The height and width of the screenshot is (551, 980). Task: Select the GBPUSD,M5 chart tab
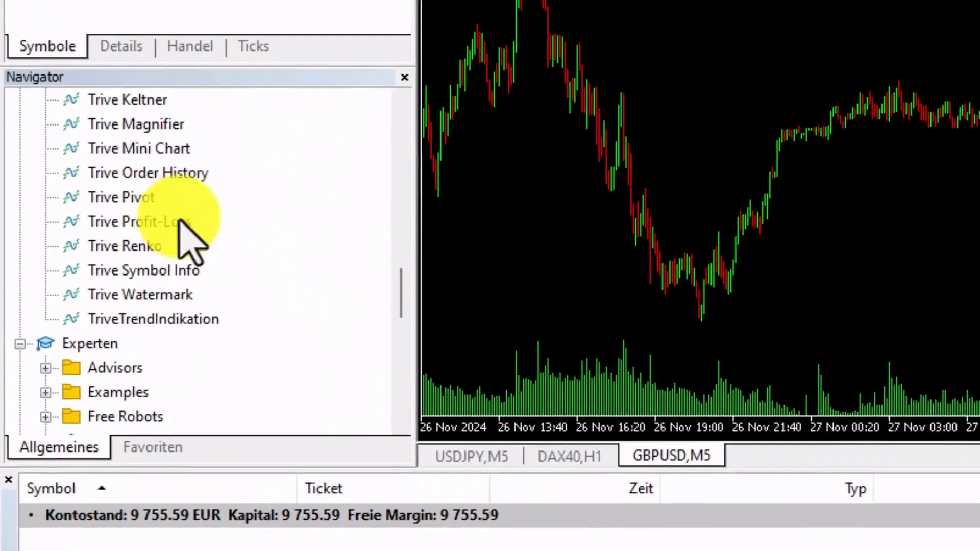pyautogui.click(x=672, y=455)
